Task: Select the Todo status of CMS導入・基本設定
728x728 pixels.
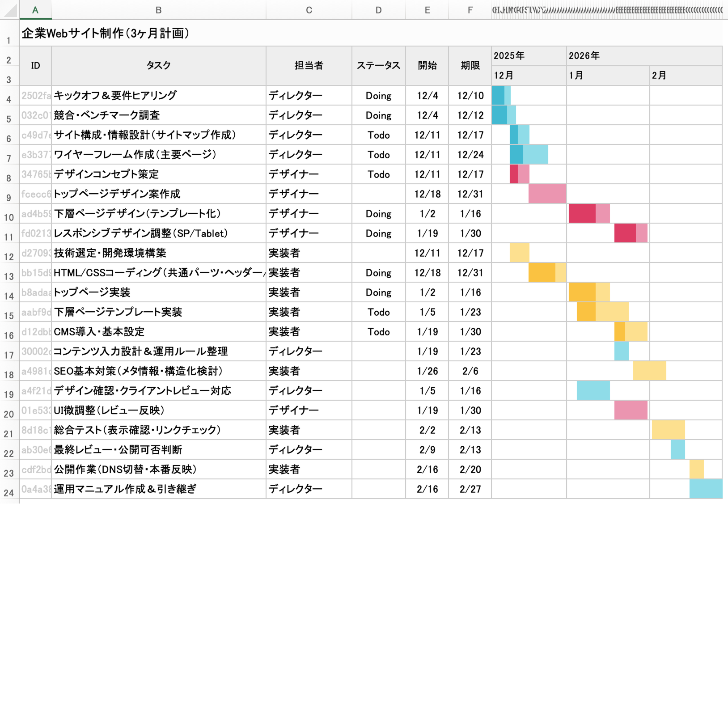Action: point(378,332)
